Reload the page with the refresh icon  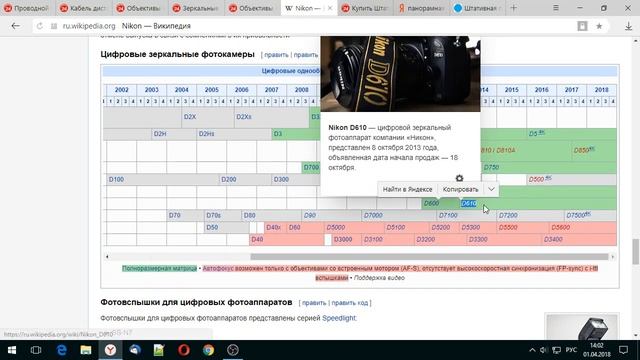click(40, 26)
